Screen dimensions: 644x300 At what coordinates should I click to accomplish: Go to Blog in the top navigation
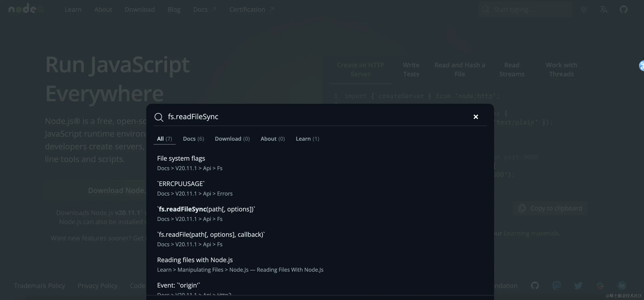[174, 10]
